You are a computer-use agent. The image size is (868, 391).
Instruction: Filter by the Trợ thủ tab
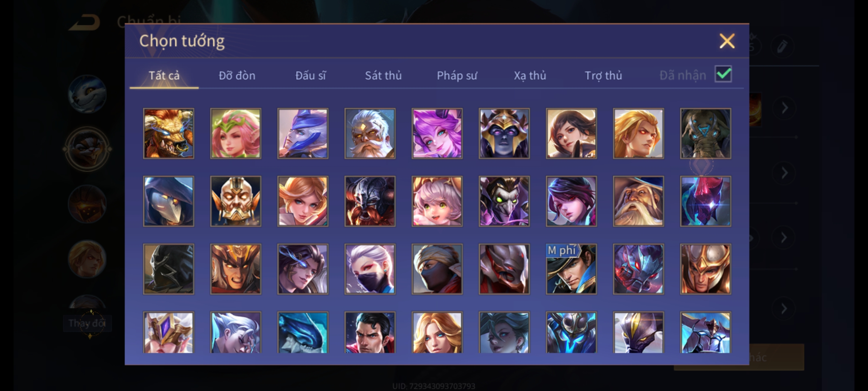[603, 75]
